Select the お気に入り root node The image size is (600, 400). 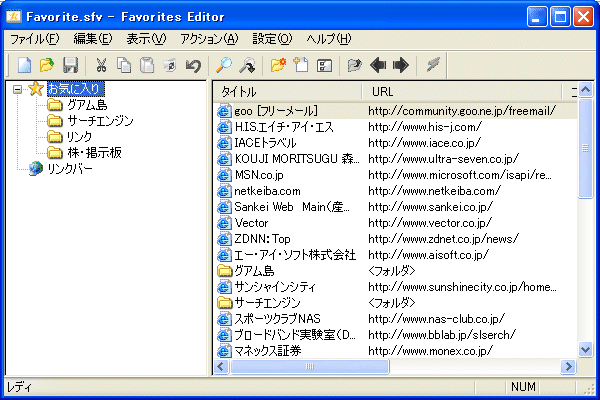75,89
